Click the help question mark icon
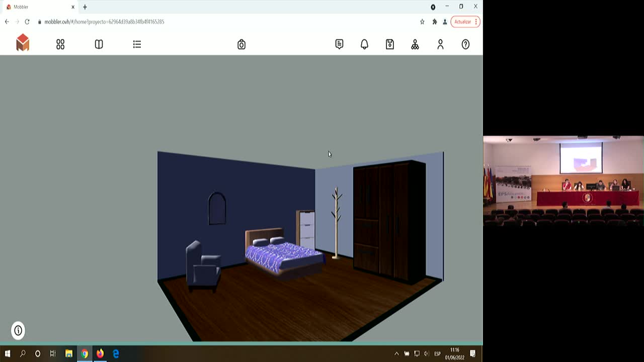 coord(465,45)
